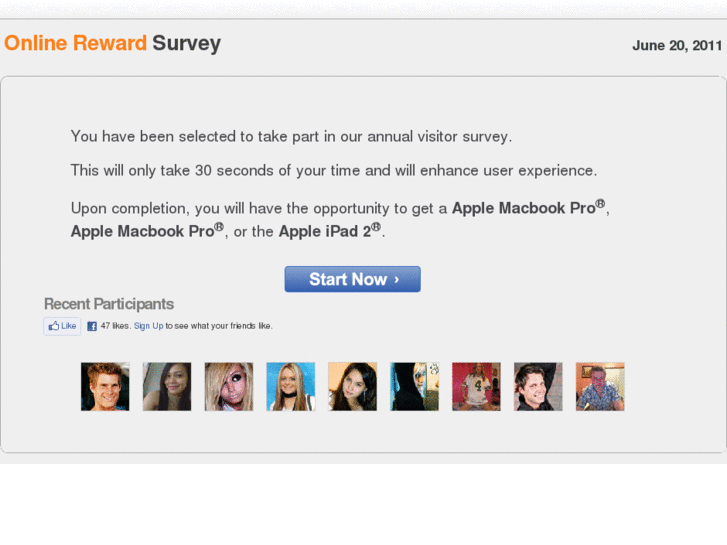Open the photo of man in black jacket

[538, 387]
